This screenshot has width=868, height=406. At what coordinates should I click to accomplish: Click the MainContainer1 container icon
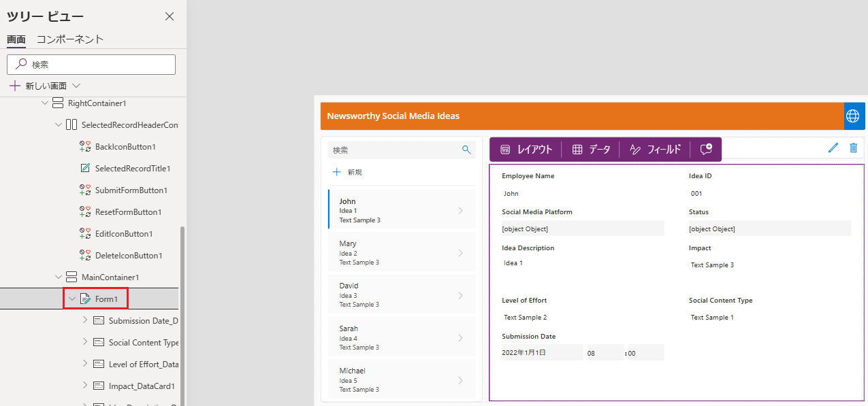pos(71,277)
